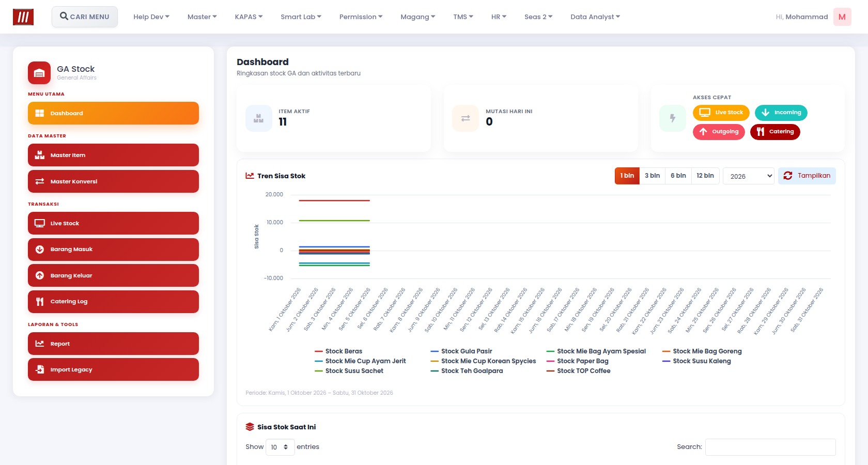Expand the Data Analyst menu

point(595,17)
